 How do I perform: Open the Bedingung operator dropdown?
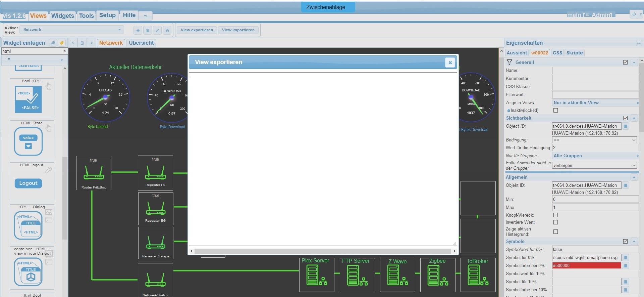[x=594, y=140]
